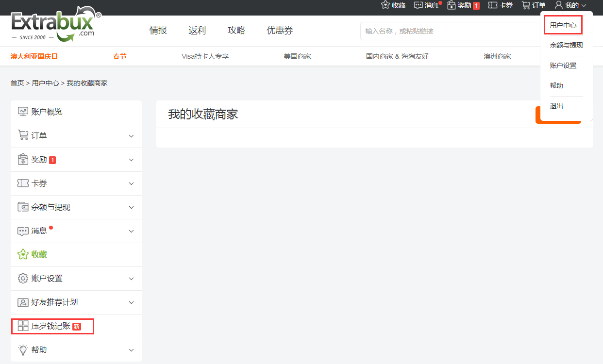Open the 首页 breadcrumb link
Viewport: 603px width, 364px height.
click(17, 83)
